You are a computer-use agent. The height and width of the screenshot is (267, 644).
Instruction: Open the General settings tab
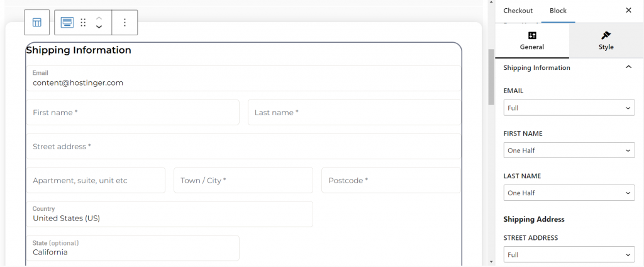tap(532, 41)
